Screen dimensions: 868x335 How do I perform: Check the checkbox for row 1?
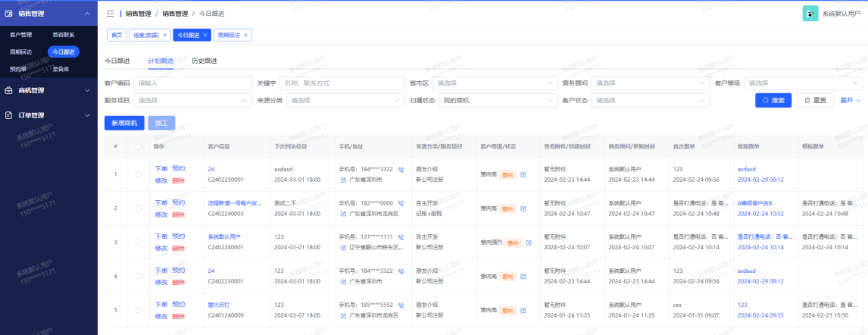coord(138,174)
